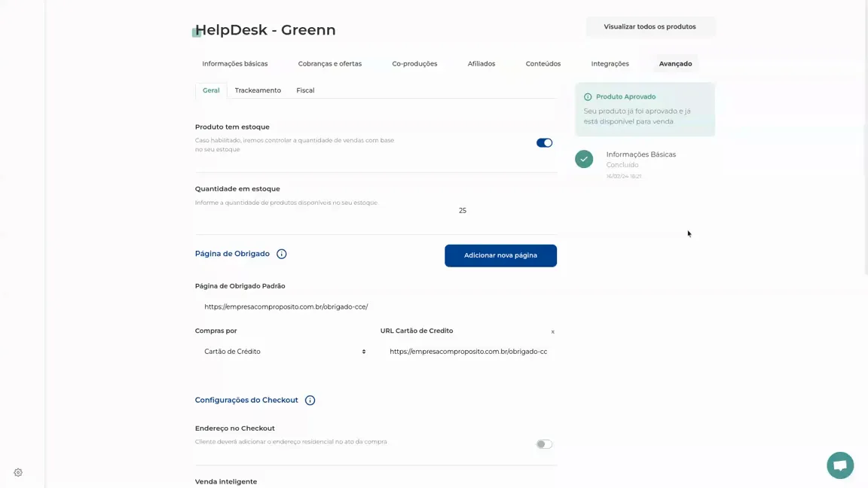Image resolution: width=868 pixels, height=488 pixels.
Task: Open the Compras por dropdown
Action: click(x=285, y=352)
